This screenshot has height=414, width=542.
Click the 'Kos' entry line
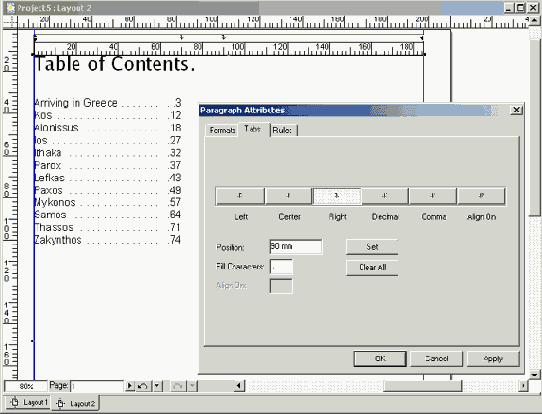click(108, 115)
